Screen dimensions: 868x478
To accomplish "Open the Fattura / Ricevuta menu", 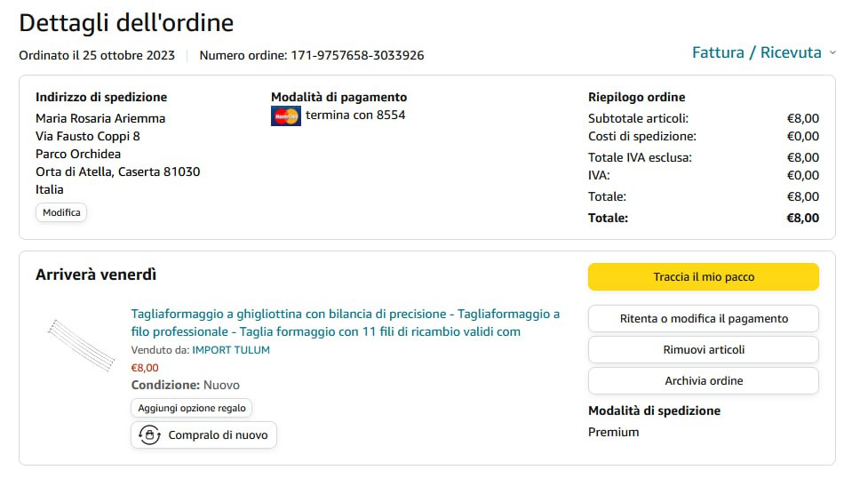I will [757, 52].
